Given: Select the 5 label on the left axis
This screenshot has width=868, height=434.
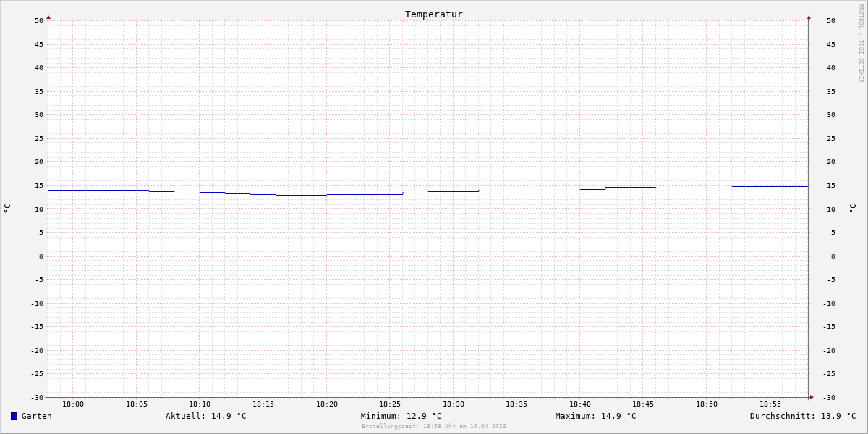Looking at the screenshot, I should (41, 233).
